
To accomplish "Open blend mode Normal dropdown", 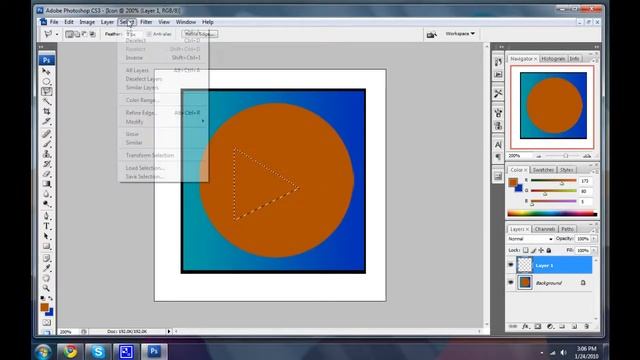I will 530,239.
